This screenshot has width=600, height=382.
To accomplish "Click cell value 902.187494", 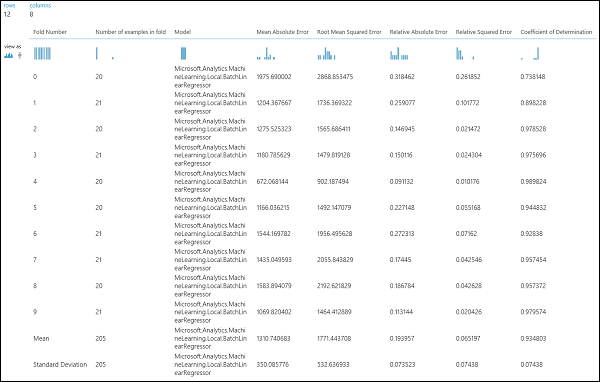I will point(333,181).
